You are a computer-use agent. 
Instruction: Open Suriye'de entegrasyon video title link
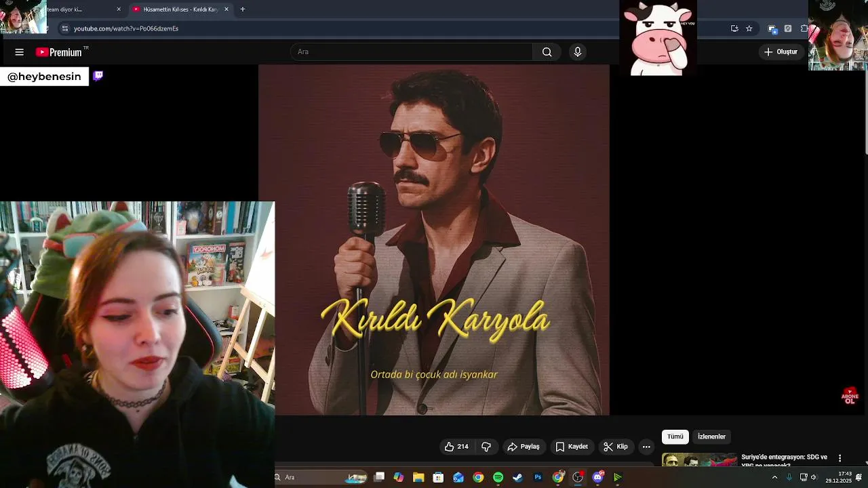click(x=784, y=460)
